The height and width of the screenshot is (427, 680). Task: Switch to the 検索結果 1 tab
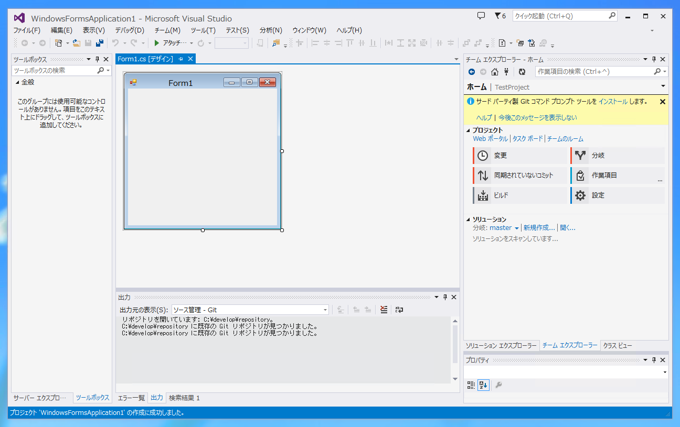click(184, 398)
